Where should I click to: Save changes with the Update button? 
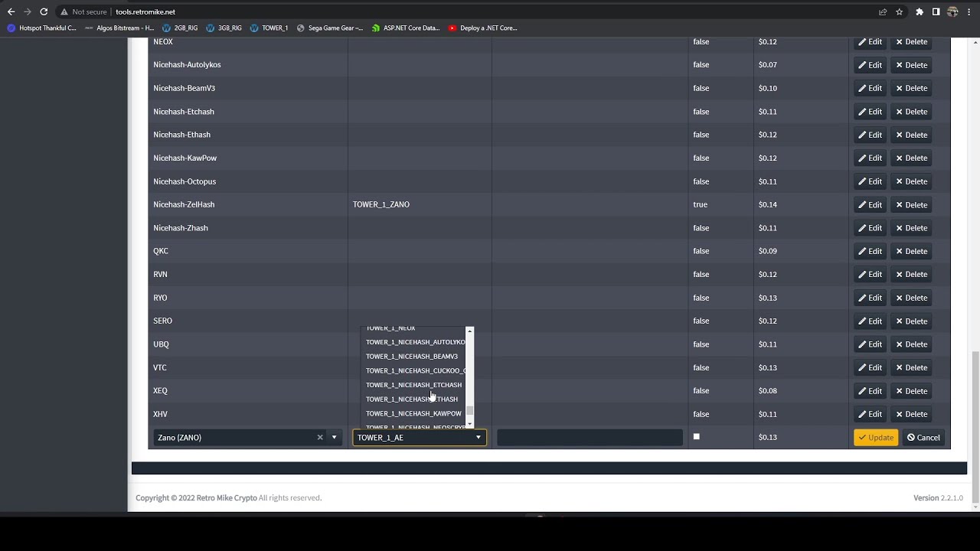tap(876, 438)
